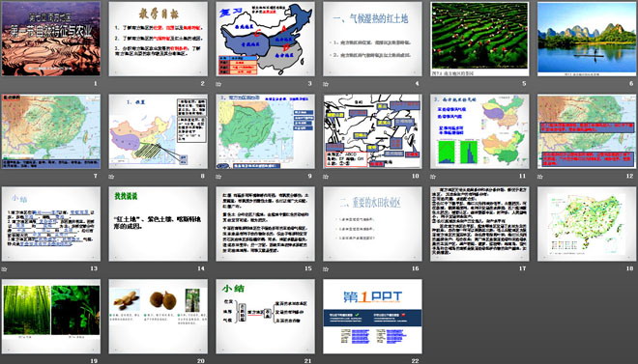The image size is (638, 364).
Task: Select slide 5 green tea terraces photo thumbnail
Action: [x=479, y=39]
